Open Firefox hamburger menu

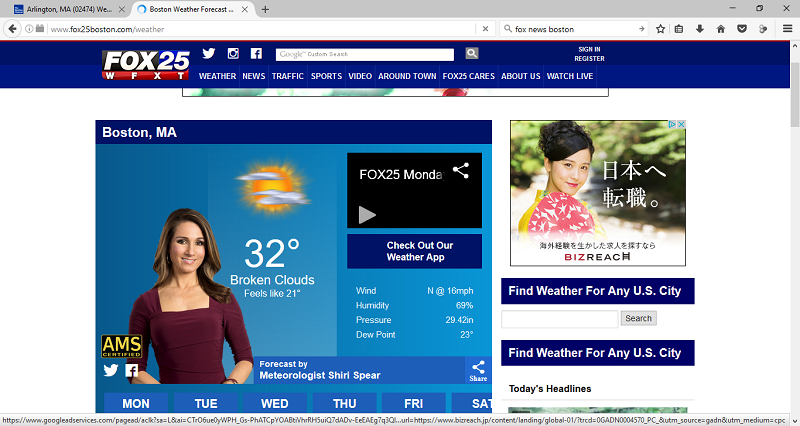(787, 29)
